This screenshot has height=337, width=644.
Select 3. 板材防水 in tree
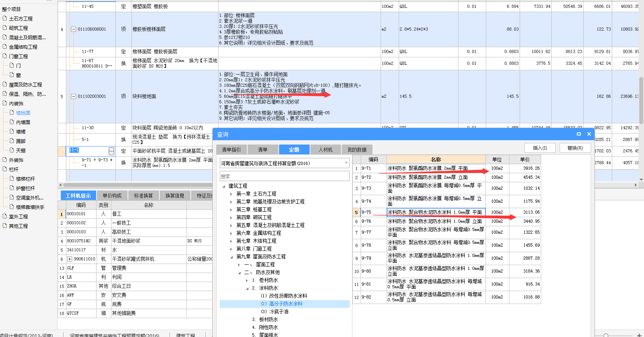(x=265, y=319)
